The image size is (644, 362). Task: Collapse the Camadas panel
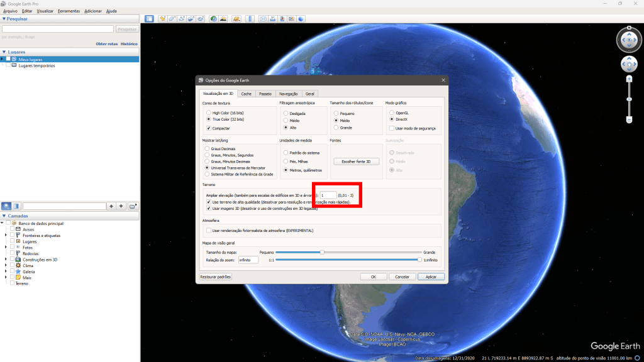3,216
